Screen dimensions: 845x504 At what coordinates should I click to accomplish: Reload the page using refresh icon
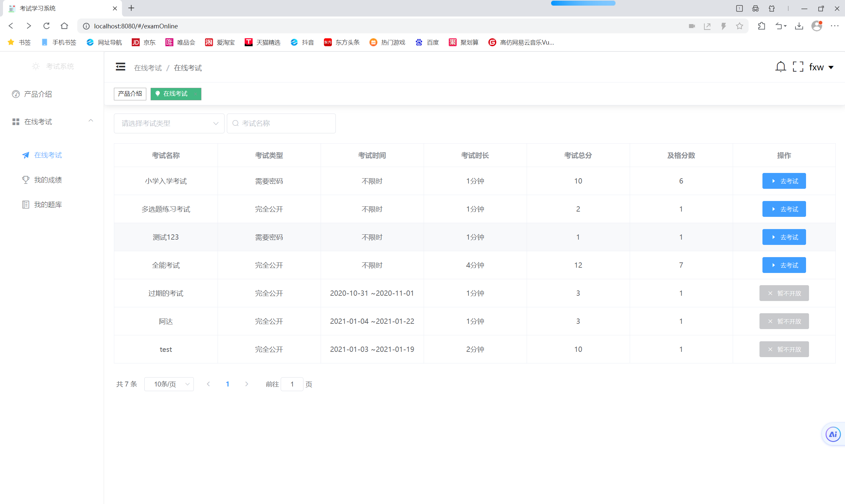[47, 26]
